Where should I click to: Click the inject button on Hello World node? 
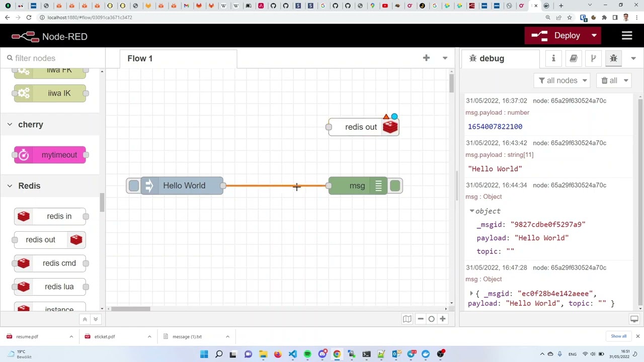coord(133,186)
